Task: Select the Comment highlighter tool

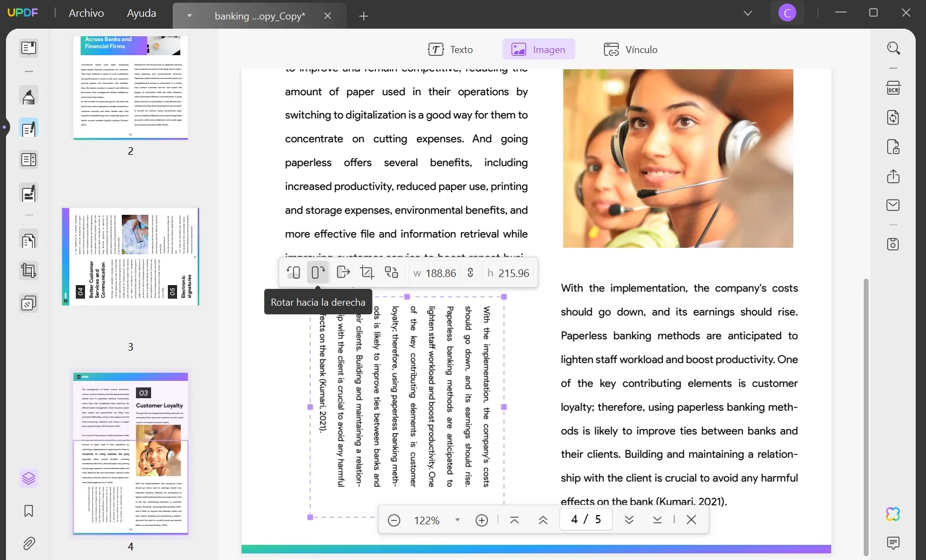Action: pyautogui.click(x=29, y=96)
